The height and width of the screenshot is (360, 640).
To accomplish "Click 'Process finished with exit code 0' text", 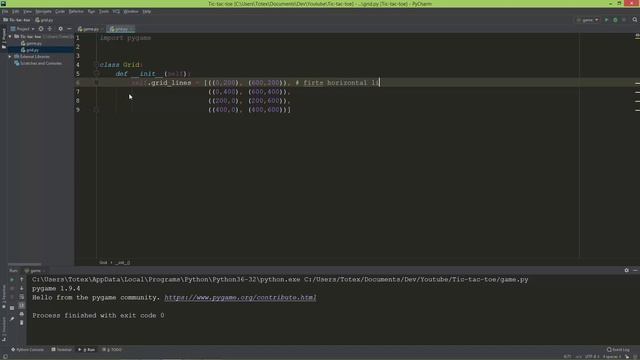I will (x=98, y=316).
